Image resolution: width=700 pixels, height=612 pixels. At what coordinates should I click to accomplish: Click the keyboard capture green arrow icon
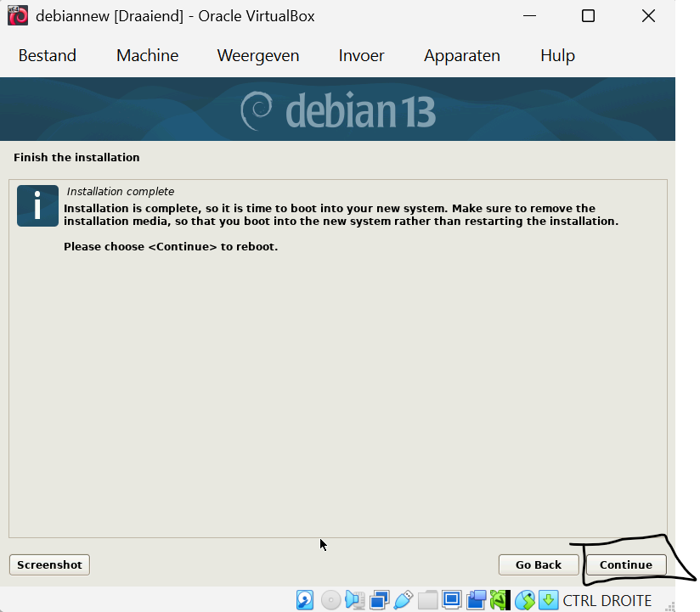click(x=548, y=600)
